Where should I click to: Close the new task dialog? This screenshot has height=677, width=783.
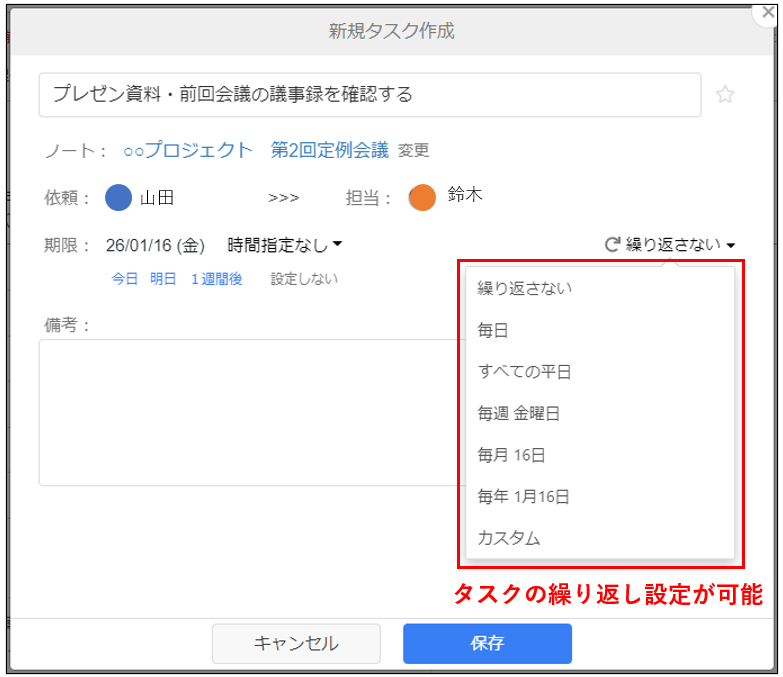[x=768, y=12]
